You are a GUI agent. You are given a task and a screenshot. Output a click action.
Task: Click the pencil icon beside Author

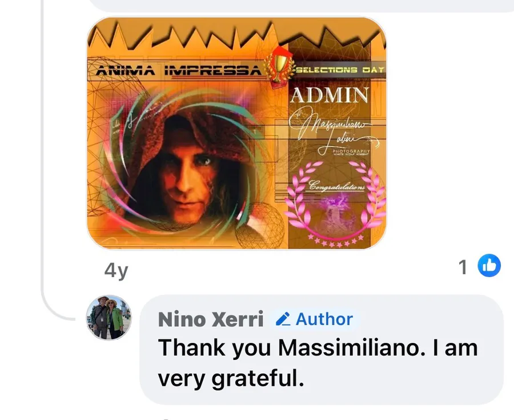pyautogui.click(x=283, y=319)
